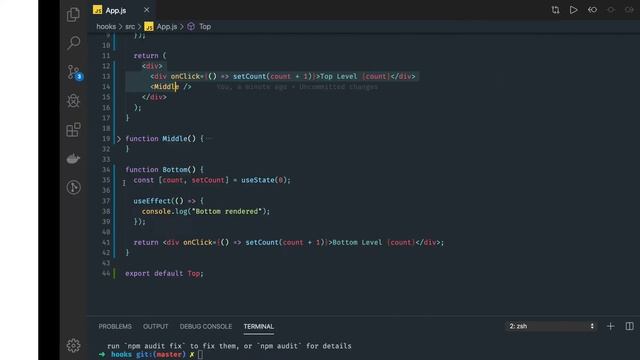Click hooks in the breadcrumb
This screenshot has width=640, height=360.
[106, 27]
